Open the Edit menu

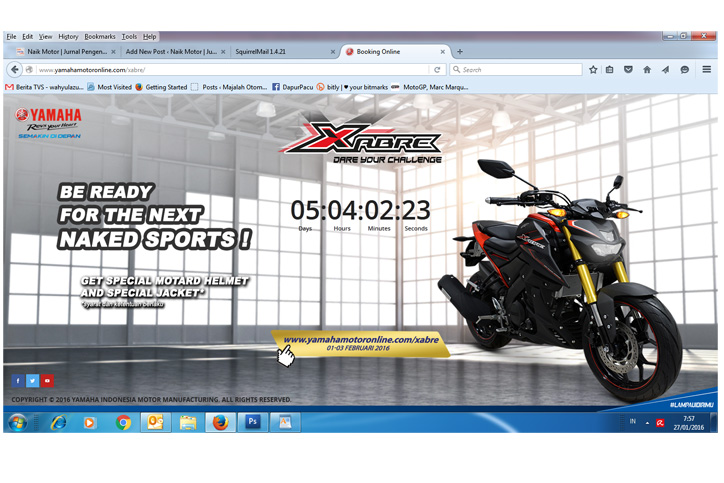(x=28, y=36)
